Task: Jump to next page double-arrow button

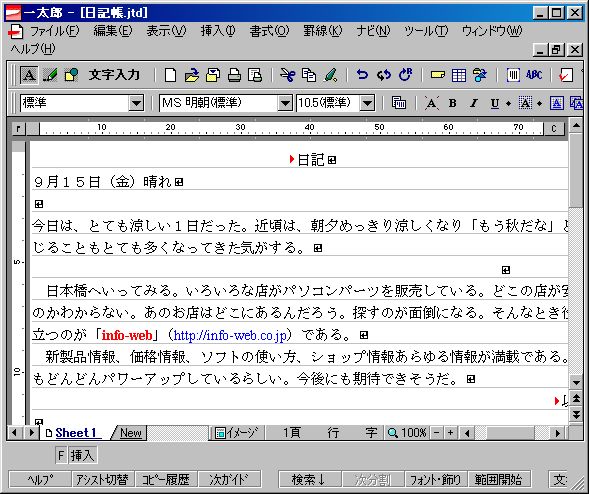Action: (x=576, y=414)
